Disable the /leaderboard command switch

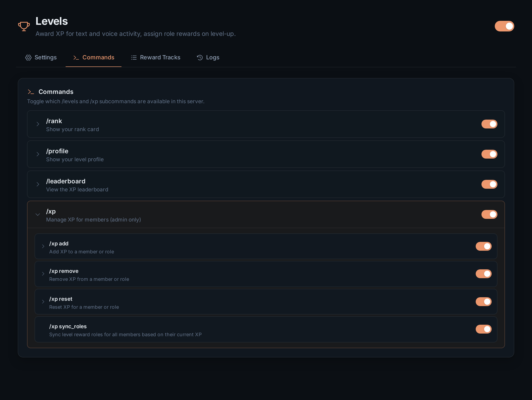tap(489, 184)
